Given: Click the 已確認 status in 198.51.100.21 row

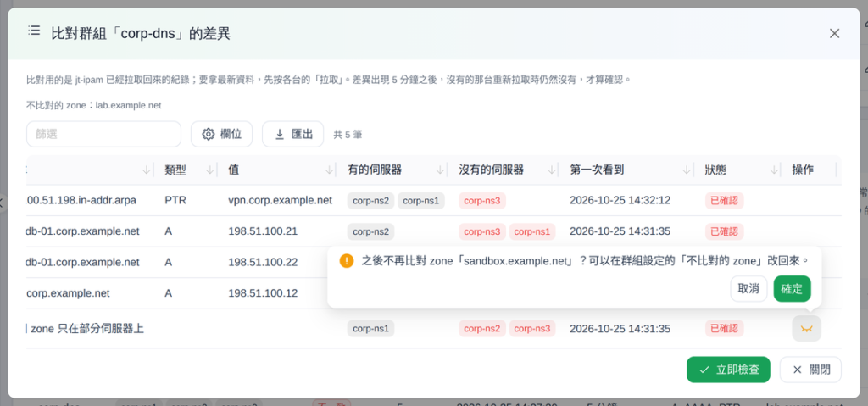Looking at the screenshot, I should 724,231.
